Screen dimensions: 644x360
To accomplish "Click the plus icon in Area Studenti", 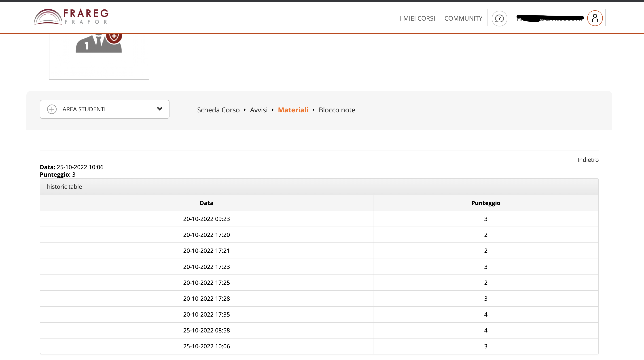I will (52, 109).
